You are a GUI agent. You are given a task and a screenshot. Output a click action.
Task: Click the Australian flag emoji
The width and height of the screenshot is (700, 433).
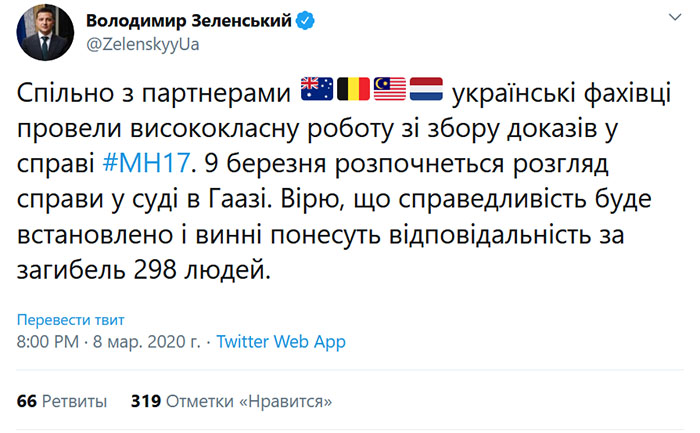[x=318, y=93]
